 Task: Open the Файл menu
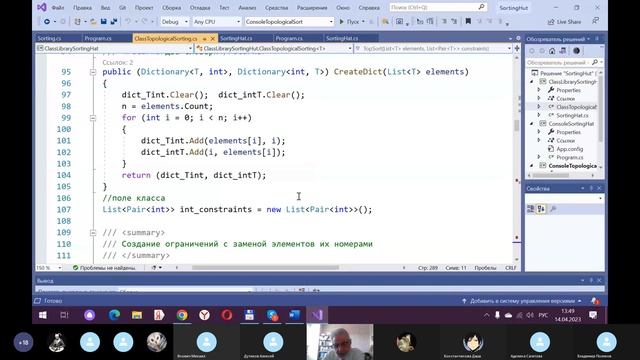pos(58,8)
